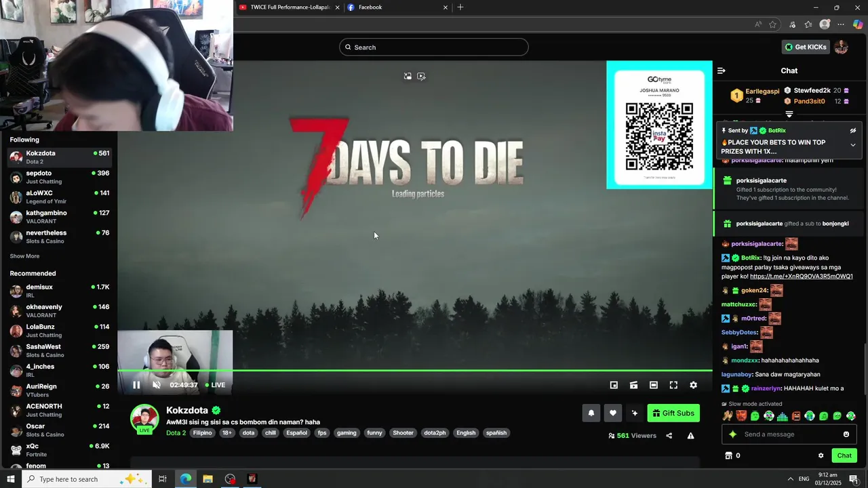The height and width of the screenshot is (488, 868).
Task: Open Kokzdota in Following list
Action: tap(59, 157)
